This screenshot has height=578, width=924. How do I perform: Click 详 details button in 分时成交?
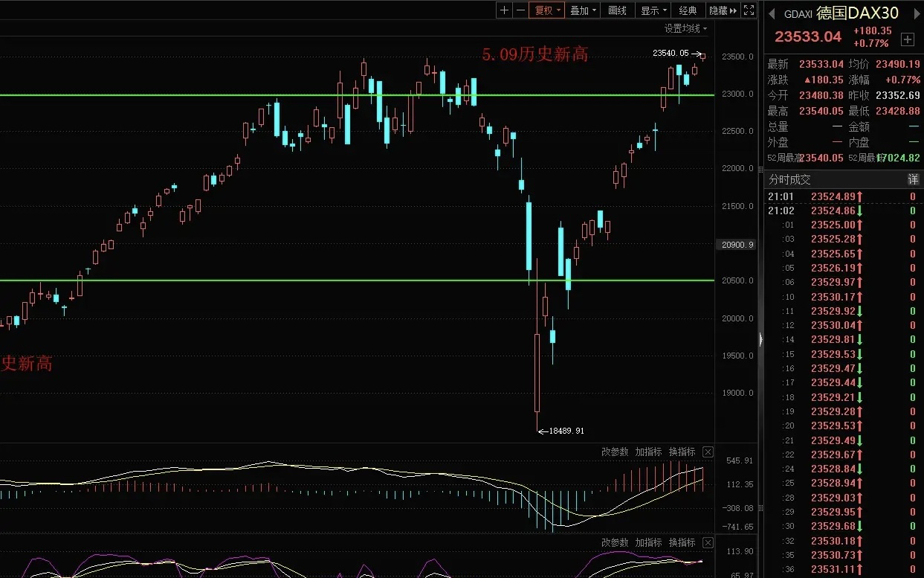pyautogui.click(x=913, y=180)
